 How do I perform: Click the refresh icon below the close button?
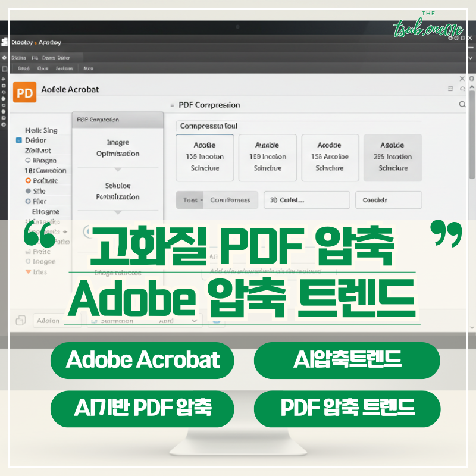463,89
